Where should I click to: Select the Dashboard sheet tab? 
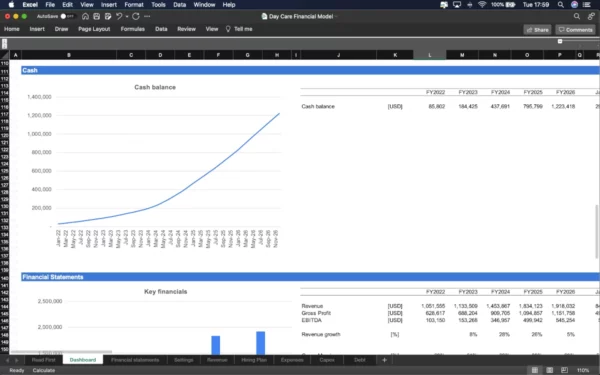83,360
